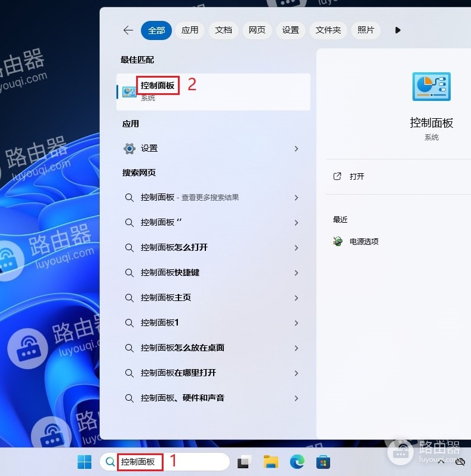The image size is (471, 476).
Task: Select 控制面板1 web suggestion
Action: (x=213, y=323)
